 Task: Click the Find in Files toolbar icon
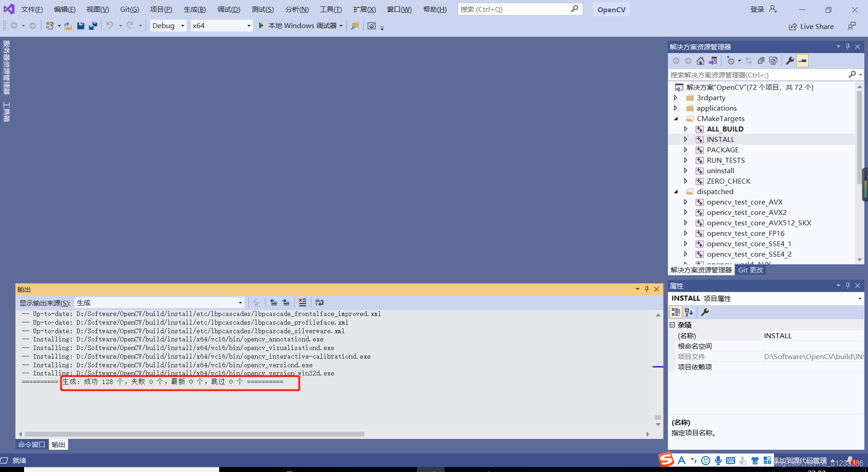[355, 26]
